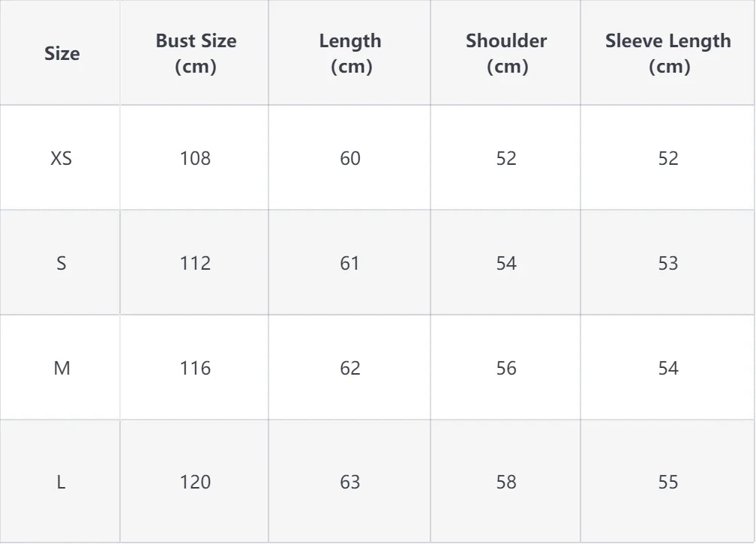Click the length value 63 cell

point(350,482)
